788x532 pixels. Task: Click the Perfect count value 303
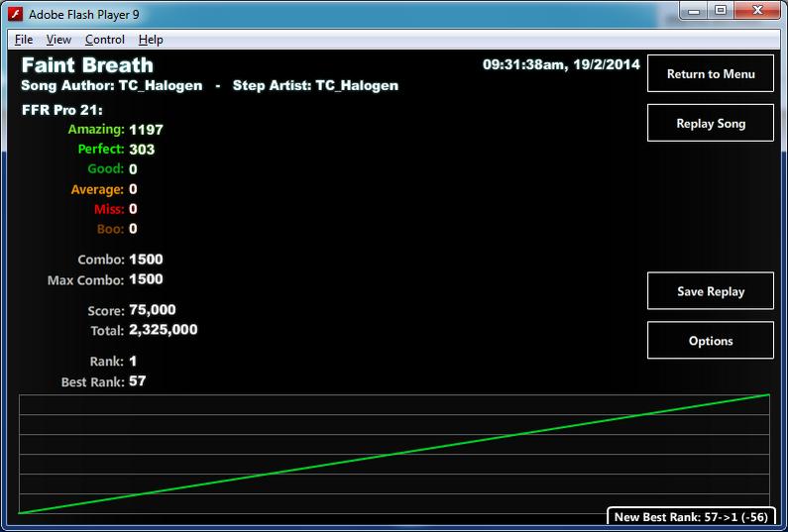tap(142, 150)
